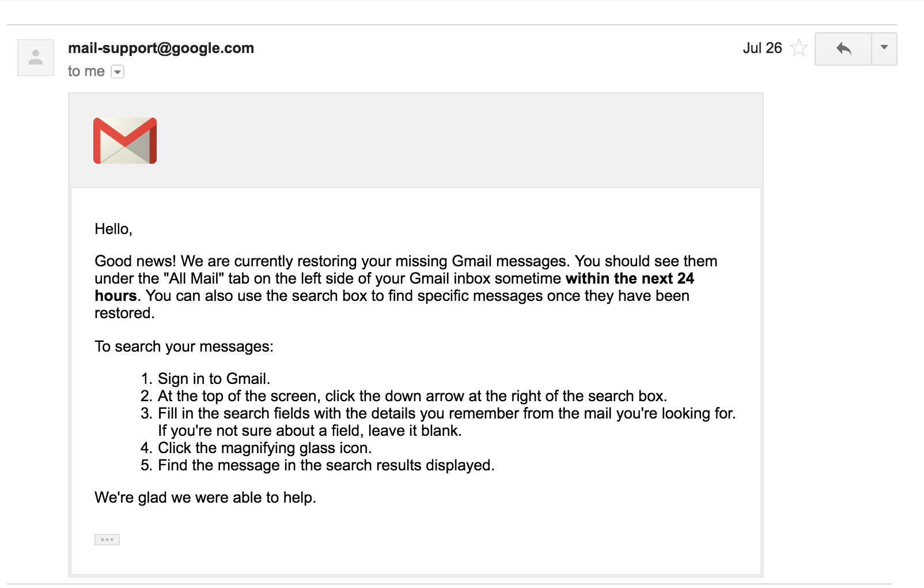Screen dimensions: 924x588
Task: Expand the trimmed content ellipsis button
Action: 107,540
